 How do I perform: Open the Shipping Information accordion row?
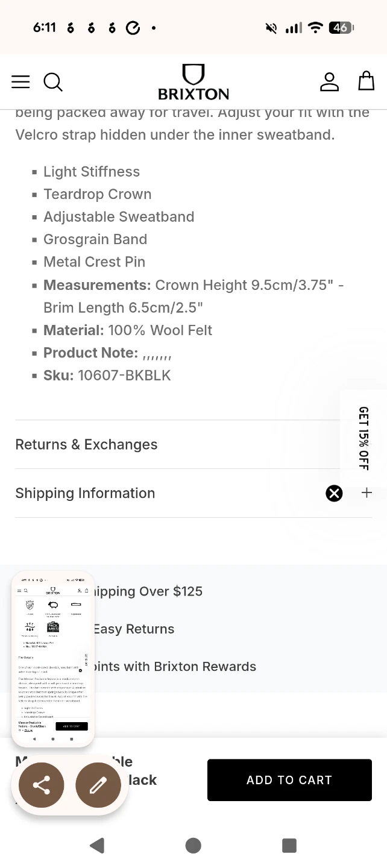(193, 493)
